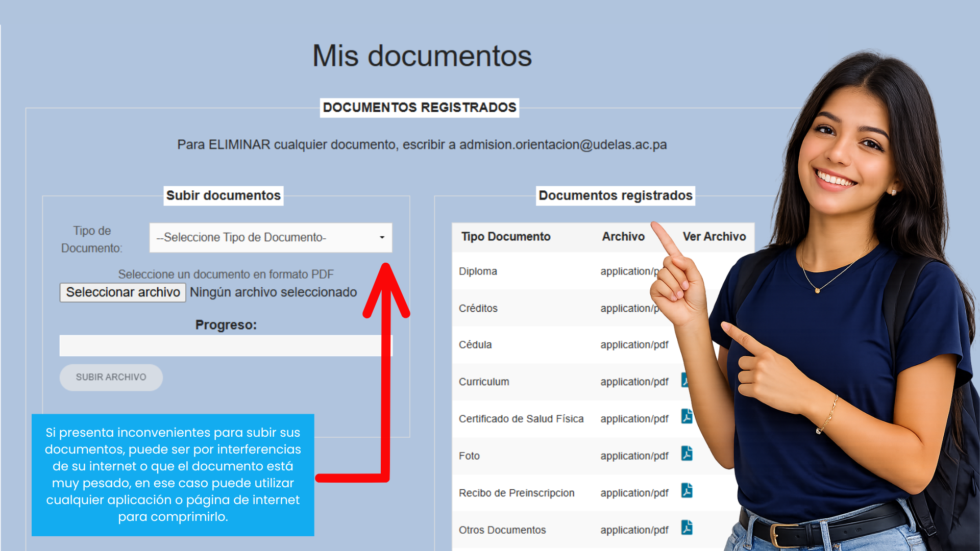
Task: Select the Créditos row label
Action: (x=478, y=308)
